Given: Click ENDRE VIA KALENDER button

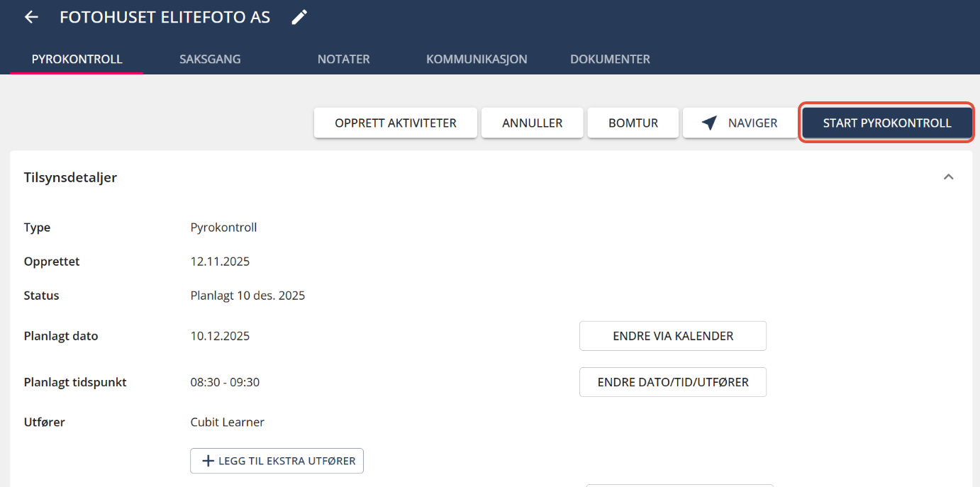Looking at the screenshot, I should (673, 336).
